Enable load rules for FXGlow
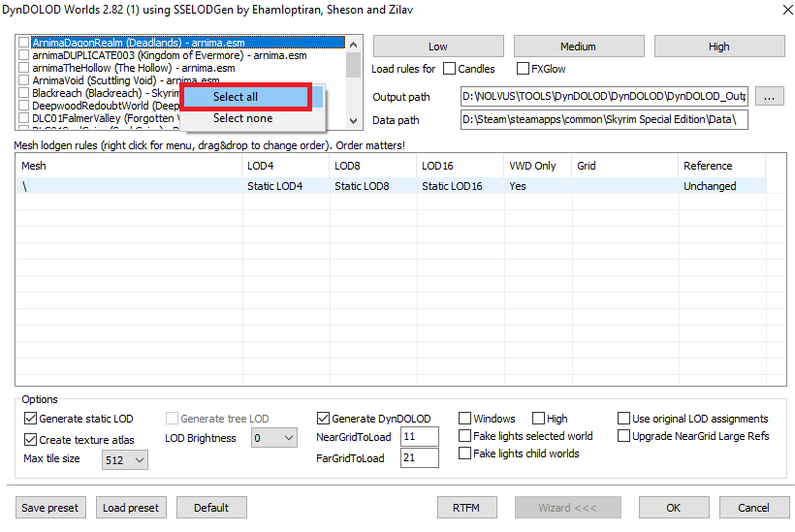Viewport: 795px width, 532px height. pos(523,69)
